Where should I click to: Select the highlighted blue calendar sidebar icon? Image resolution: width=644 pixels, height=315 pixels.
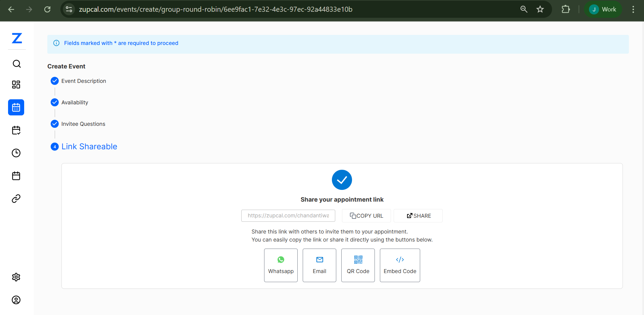pos(16,107)
